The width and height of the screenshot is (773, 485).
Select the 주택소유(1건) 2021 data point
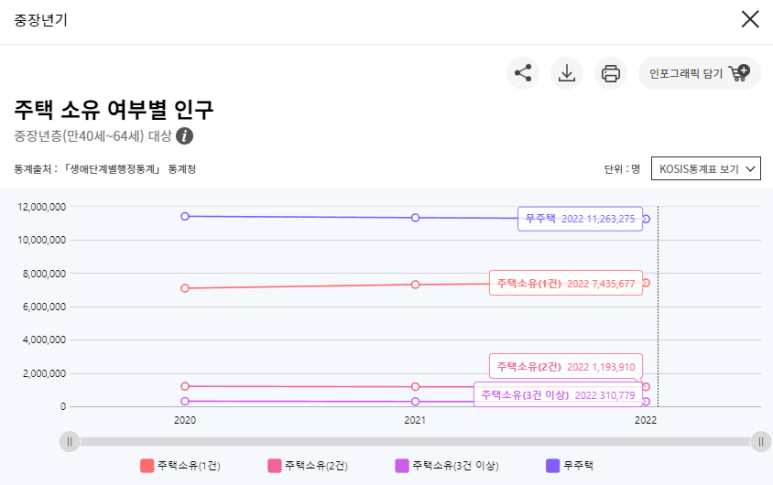pyautogui.click(x=415, y=284)
